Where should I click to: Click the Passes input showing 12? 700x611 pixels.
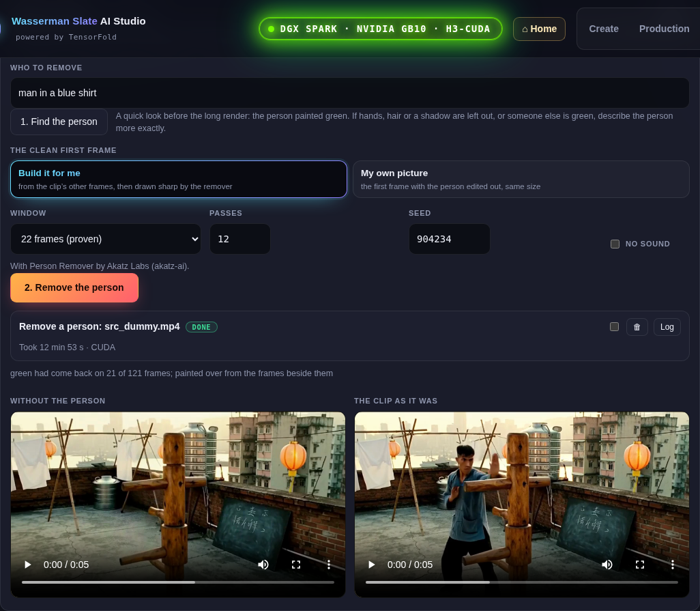click(239, 239)
